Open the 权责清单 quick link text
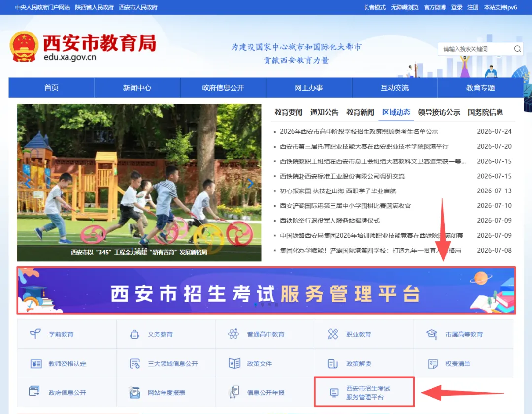This screenshot has width=532, height=414. [x=458, y=364]
